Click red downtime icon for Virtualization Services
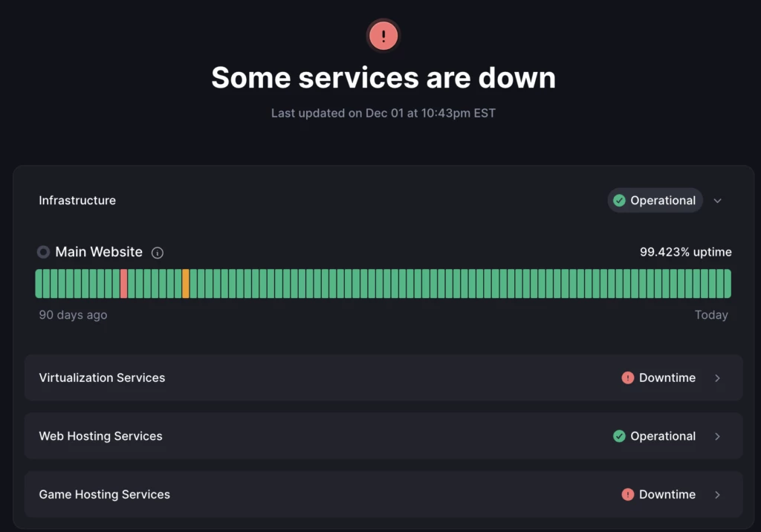Screen dimensions: 761x532 [x=628, y=378]
